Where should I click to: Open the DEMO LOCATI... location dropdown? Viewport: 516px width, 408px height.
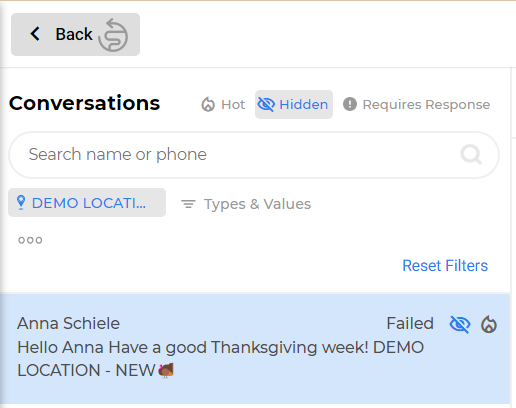coord(87,203)
